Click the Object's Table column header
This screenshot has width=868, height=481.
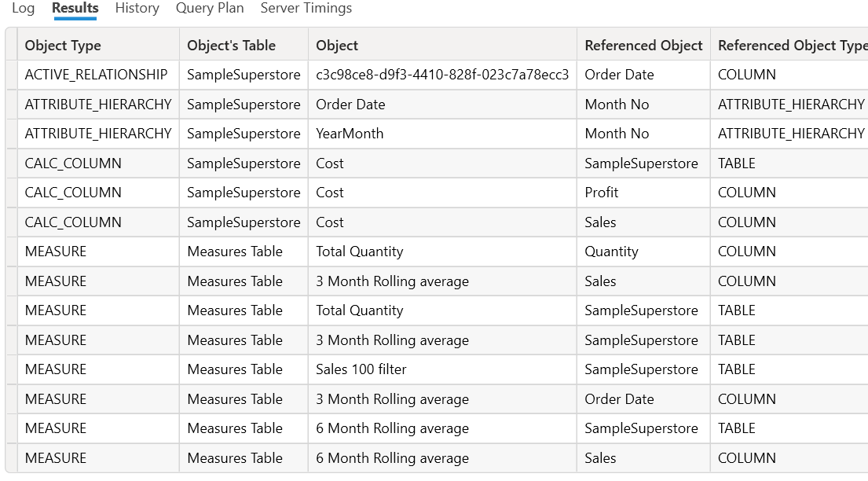point(231,46)
